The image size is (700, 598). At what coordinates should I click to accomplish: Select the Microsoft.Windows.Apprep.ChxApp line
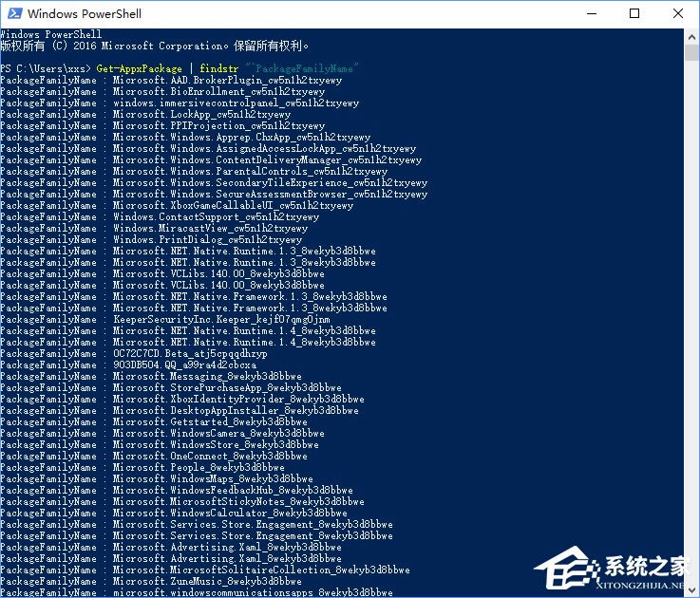185,137
